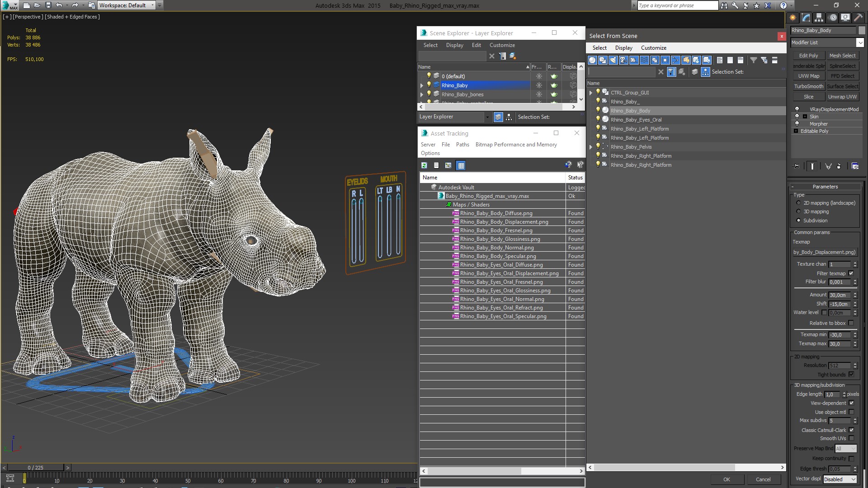Click the Redo arrow icon

pos(75,5)
